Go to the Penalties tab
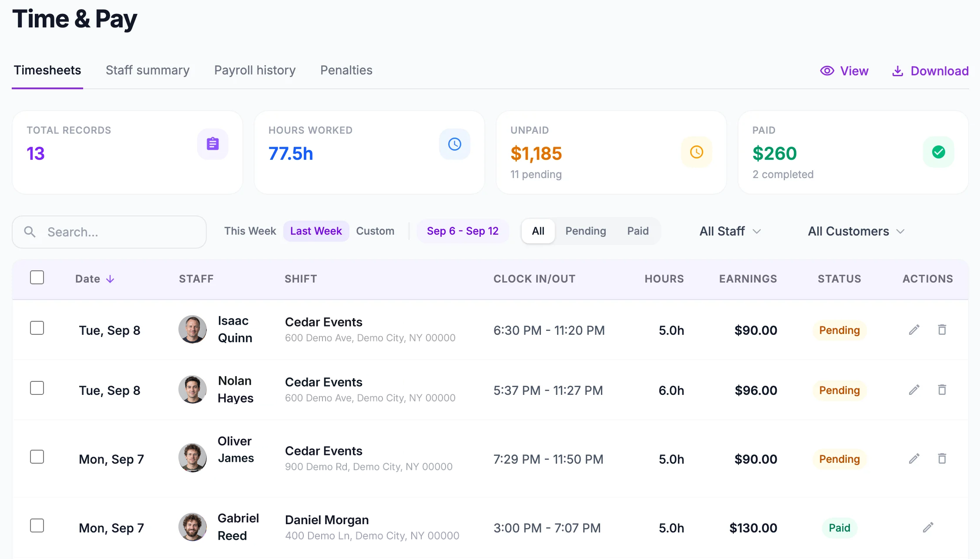This screenshot has height=559, width=980. coord(346,70)
